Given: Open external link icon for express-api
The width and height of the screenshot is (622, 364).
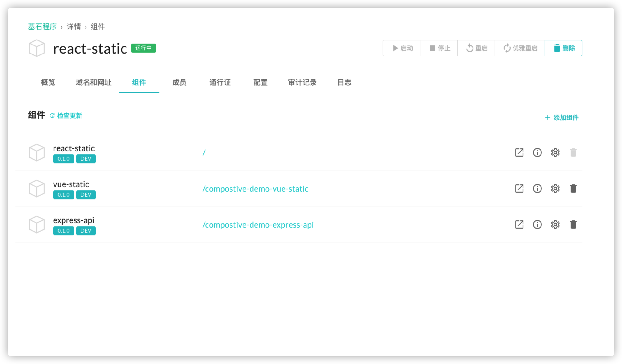Looking at the screenshot, I should tap(519, 225).
